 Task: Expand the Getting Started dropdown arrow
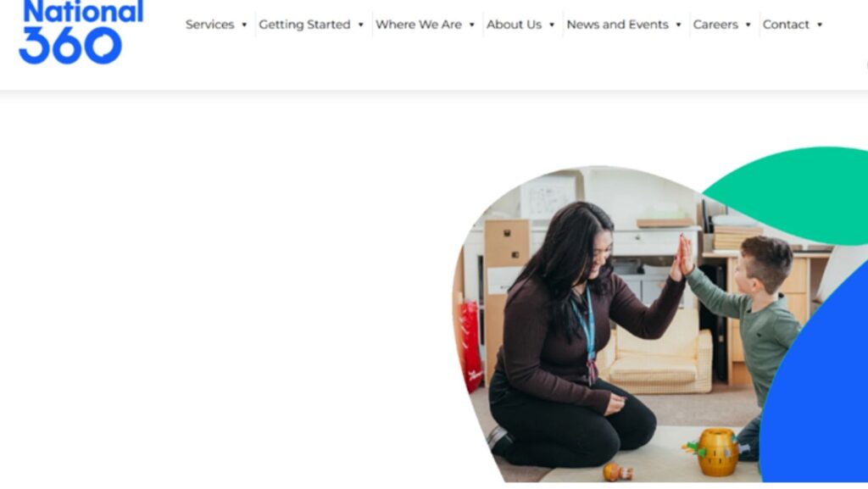361,25
